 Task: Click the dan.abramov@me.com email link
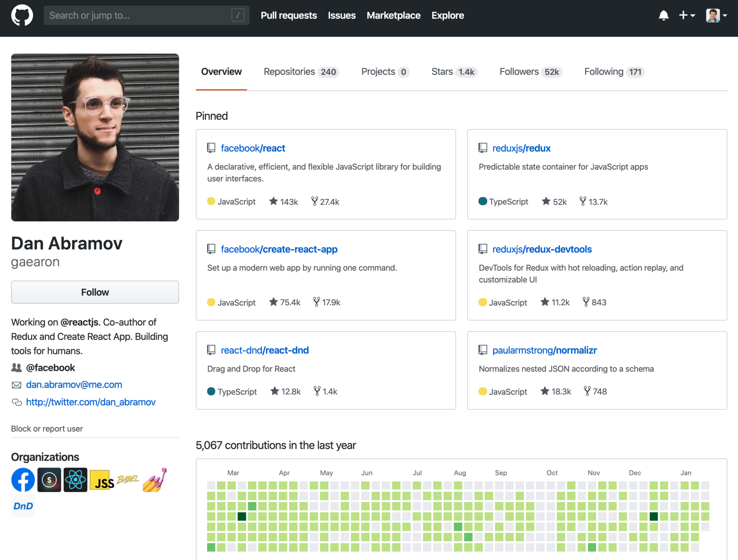point(74,385)
